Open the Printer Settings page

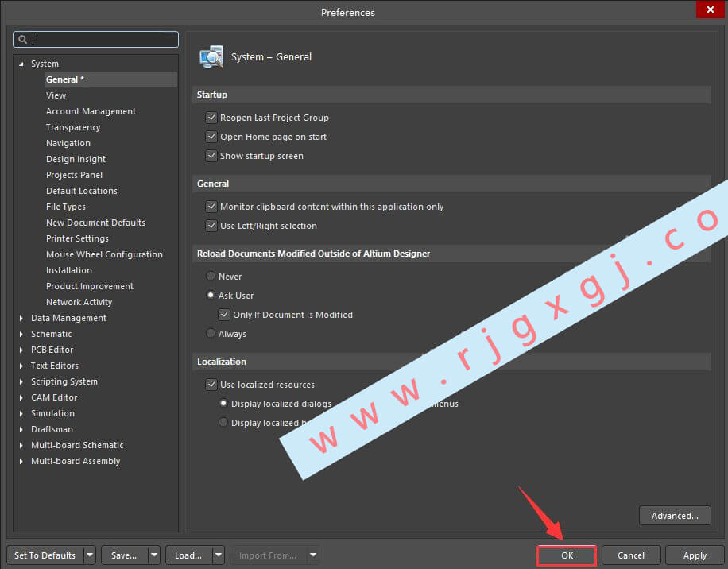tap(77, 238)
